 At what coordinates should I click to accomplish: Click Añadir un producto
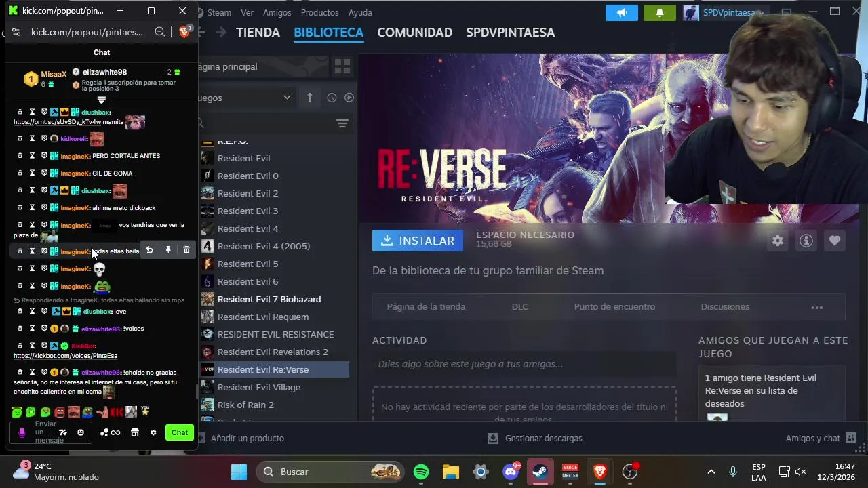click(x=240, y=438)
